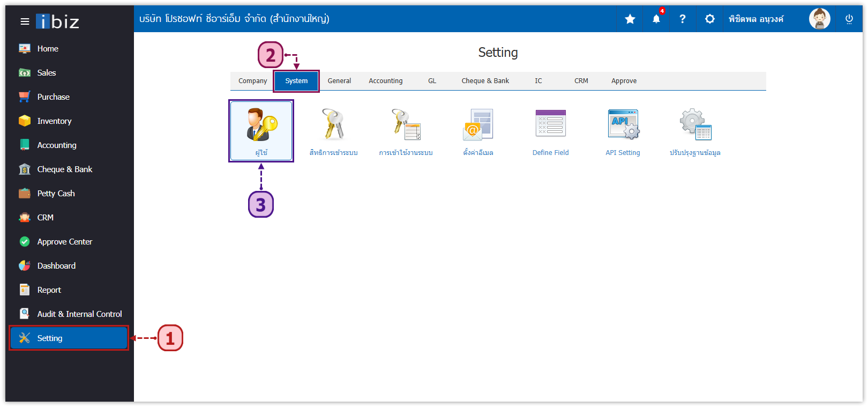Click the notification bell icon

656,19
